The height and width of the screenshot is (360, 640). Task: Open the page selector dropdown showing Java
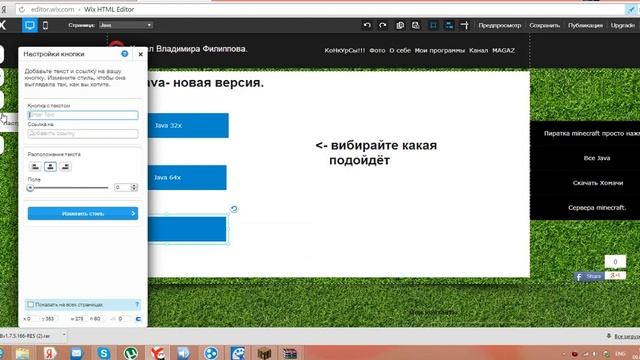pos(126,25)
